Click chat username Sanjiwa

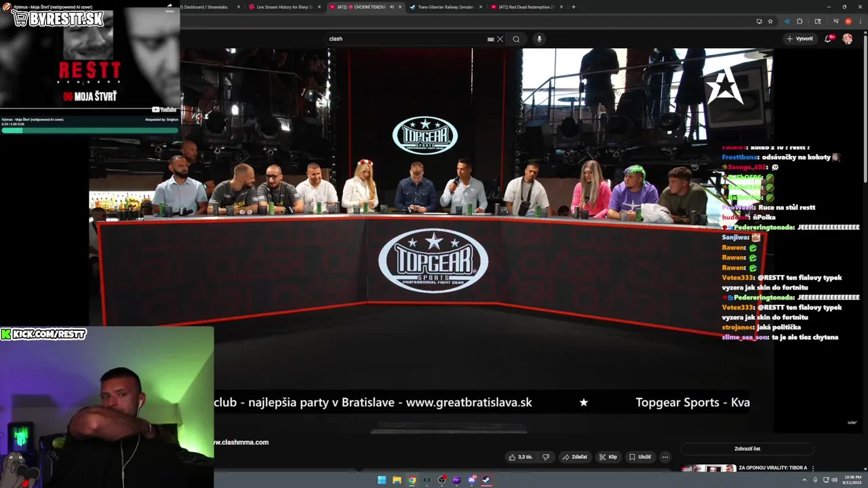tap(735, 237)
